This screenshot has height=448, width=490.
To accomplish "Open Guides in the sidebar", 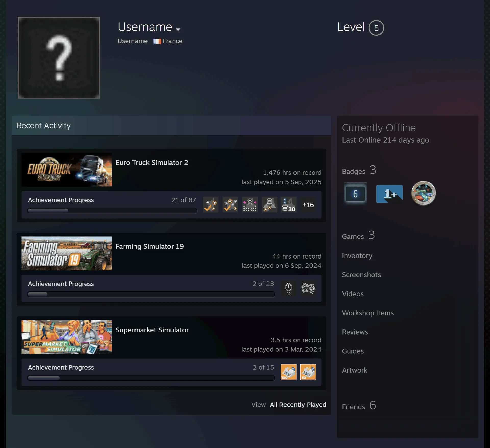I will coord(353,351).
